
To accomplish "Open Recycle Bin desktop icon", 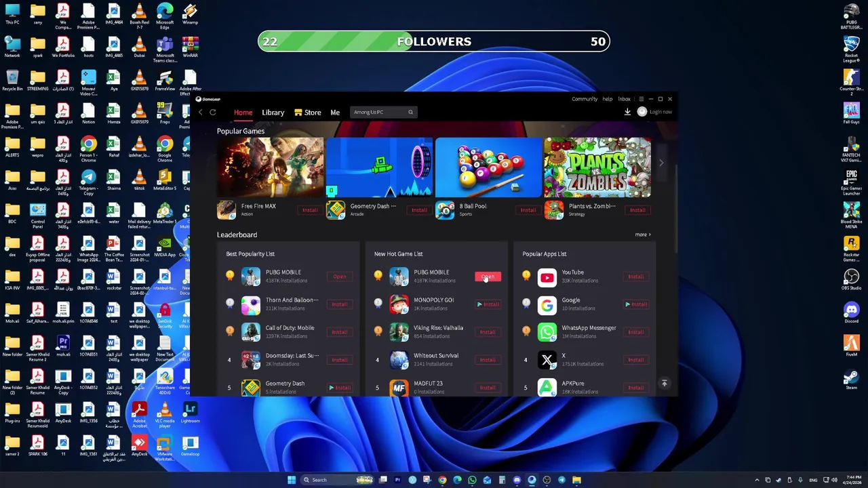I will (12, 80).
